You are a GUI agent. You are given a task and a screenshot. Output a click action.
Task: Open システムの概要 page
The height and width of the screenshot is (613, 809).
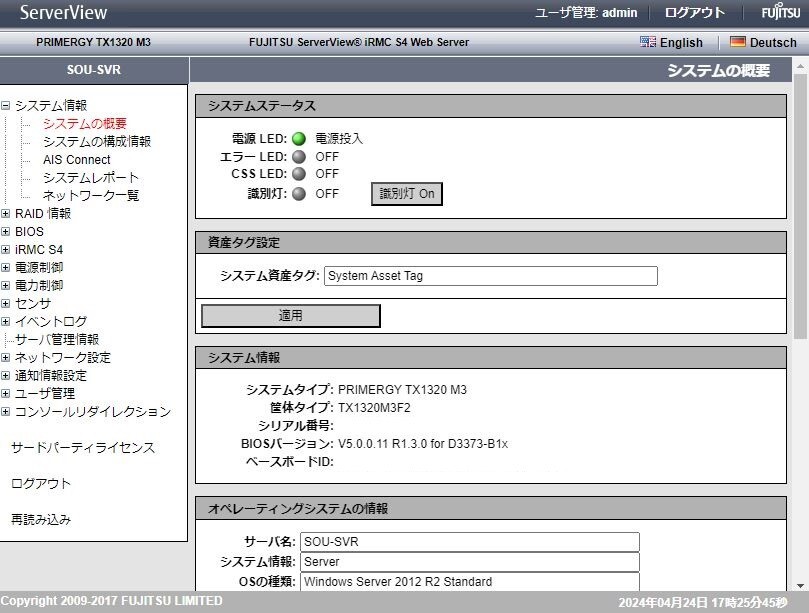pyautogui.click(x=85, y=124)
